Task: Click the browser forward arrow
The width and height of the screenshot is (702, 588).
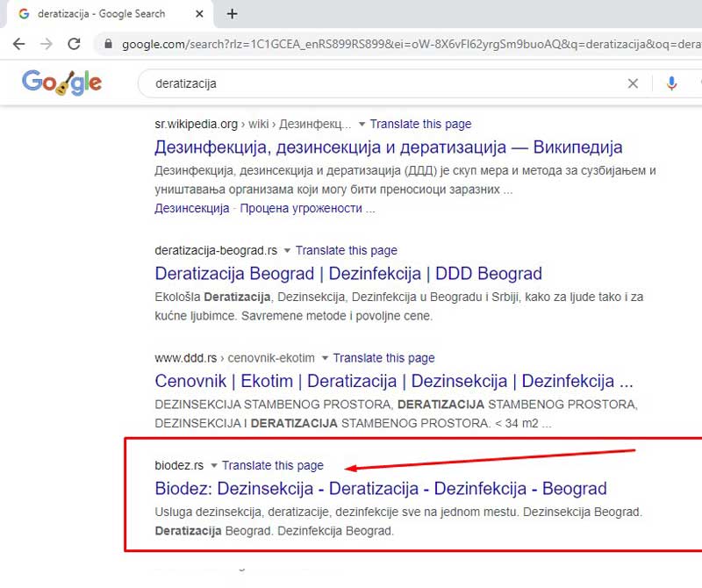Action: [47, 44]
